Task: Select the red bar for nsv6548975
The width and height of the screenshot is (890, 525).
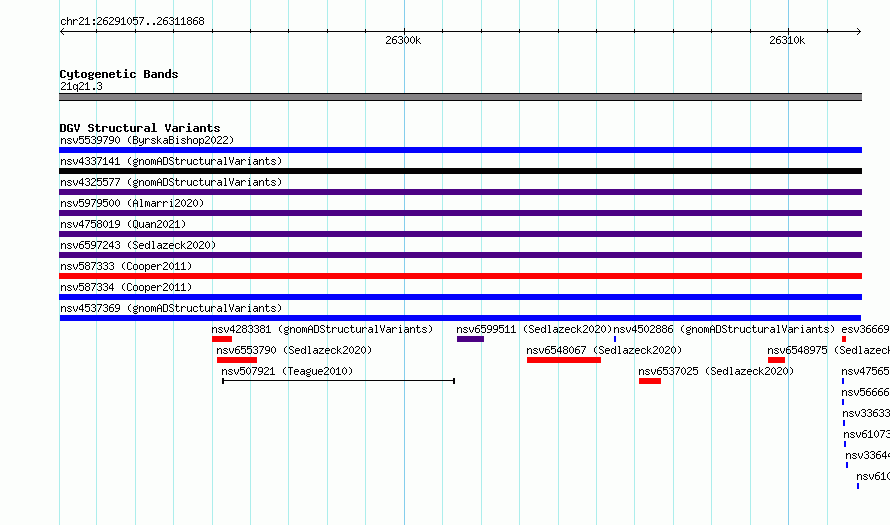Action: [x=776, y=360]
